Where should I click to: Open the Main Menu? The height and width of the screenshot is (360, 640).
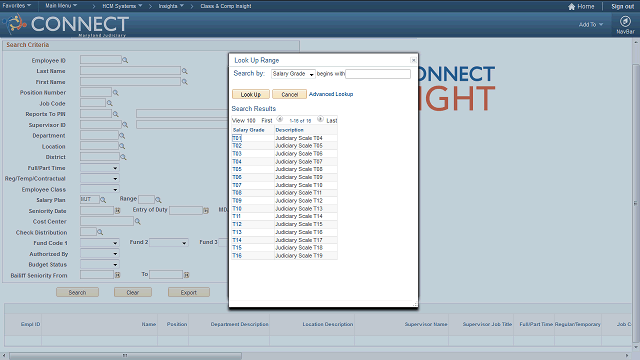61,6
